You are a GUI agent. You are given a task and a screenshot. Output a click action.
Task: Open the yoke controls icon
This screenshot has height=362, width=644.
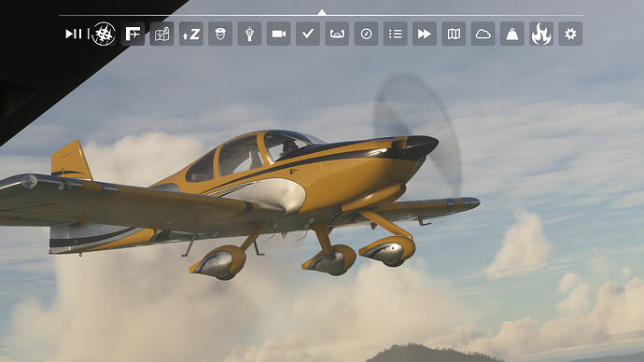337,34
